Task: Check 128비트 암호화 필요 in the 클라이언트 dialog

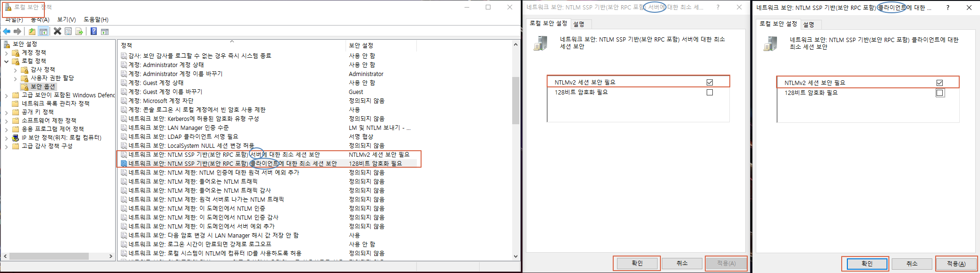Action: 939,93
